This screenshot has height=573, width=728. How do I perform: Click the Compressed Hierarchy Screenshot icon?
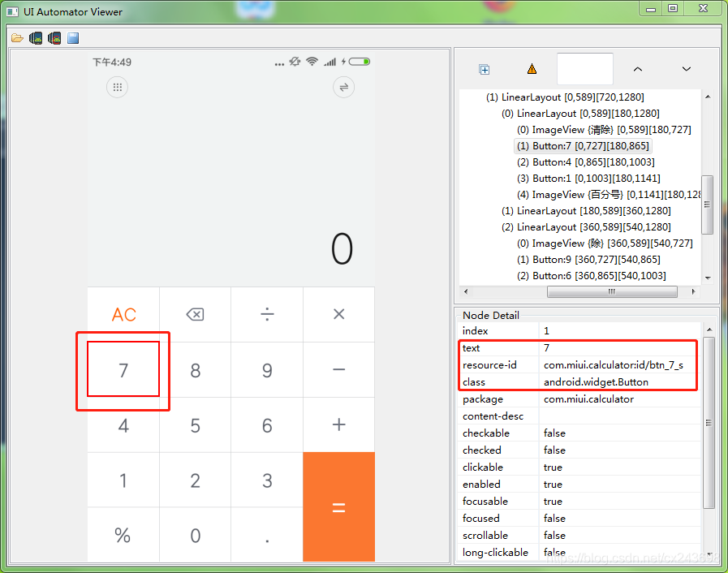coord(54,38)
